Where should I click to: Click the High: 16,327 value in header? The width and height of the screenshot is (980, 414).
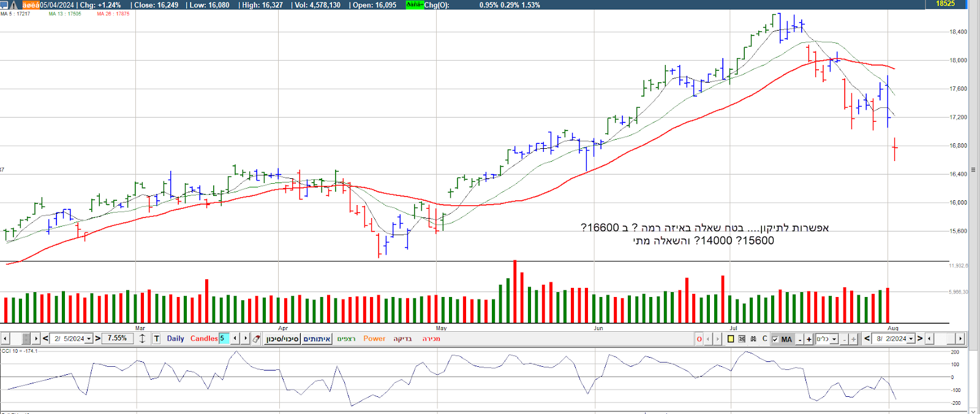click(262, 5)
